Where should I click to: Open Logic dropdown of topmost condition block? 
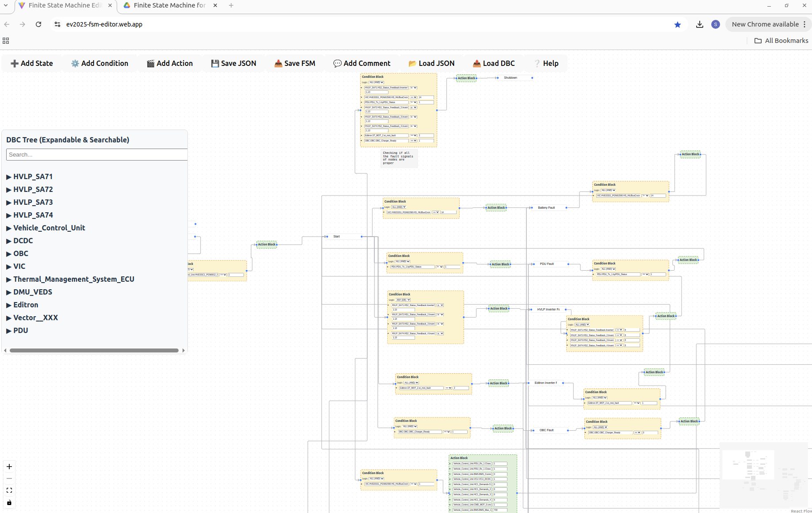pos(376,82)
